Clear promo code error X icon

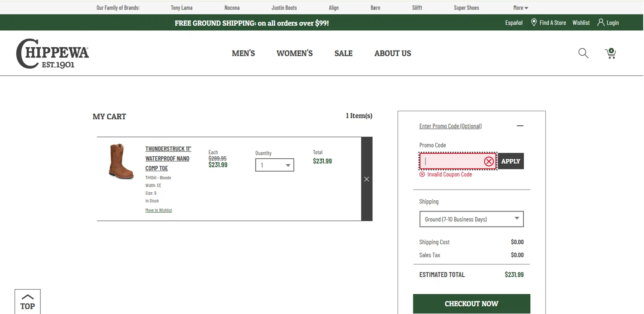point(489,161)
